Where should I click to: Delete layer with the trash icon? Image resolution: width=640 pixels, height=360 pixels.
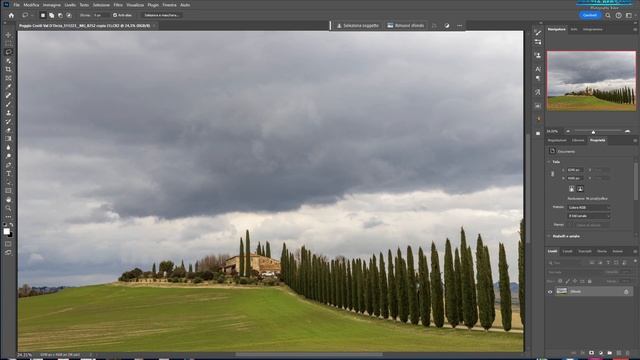pos(628,353)
